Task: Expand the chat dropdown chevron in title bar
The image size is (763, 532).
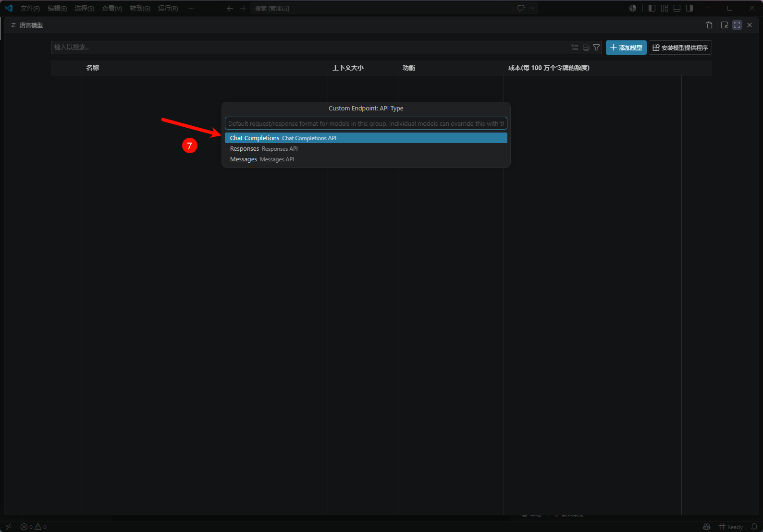Action: coord(532,8)
